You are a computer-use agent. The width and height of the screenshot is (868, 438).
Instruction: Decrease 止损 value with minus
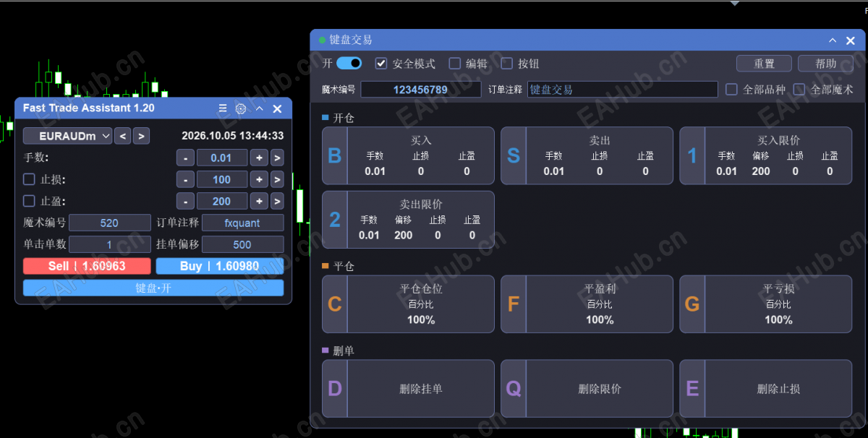click(x=185, y=179)
